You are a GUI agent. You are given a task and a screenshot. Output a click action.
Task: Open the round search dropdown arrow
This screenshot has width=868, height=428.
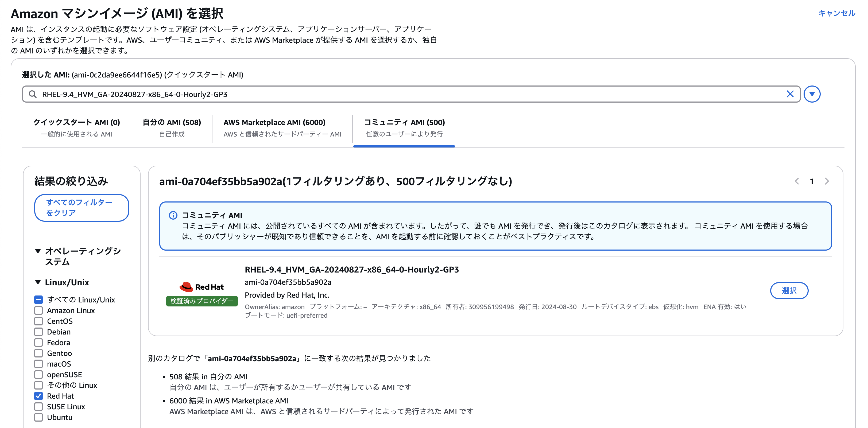pyautogui.click(x=812, y=94)
